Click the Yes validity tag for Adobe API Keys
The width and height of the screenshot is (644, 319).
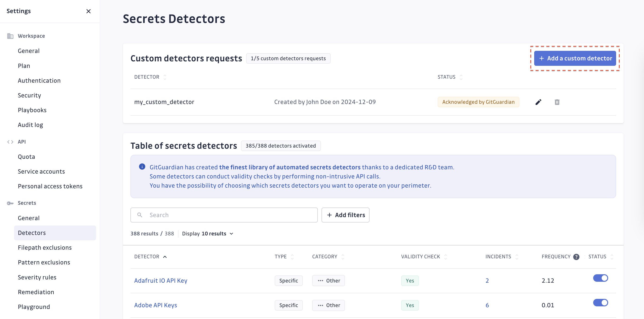coord(410,305)
